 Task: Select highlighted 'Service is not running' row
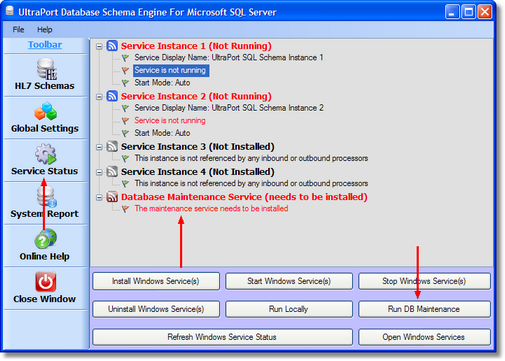[x=171, y=70]
